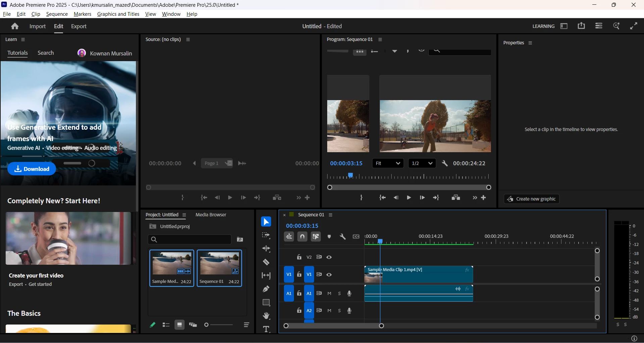The width and height of the screenshot is (644, 343).
Task: Open sort icons menu in Project panel
Action: pos(247,325)
